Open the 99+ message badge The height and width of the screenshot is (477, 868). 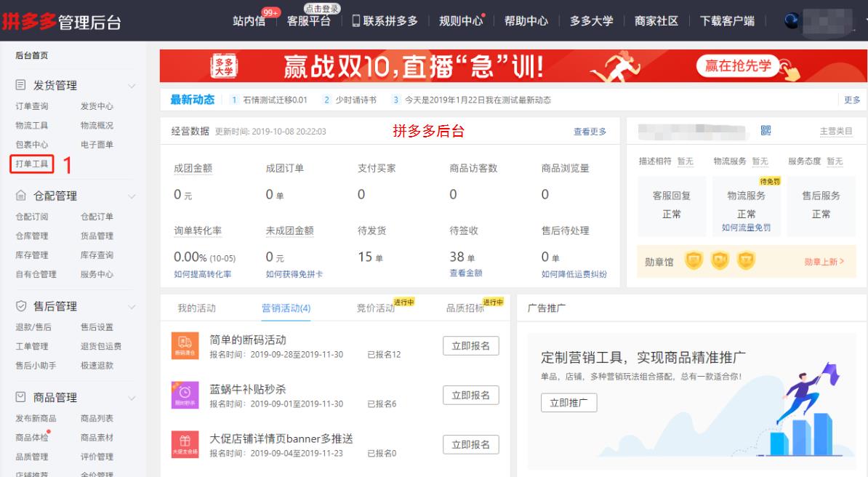pos(270,12)
